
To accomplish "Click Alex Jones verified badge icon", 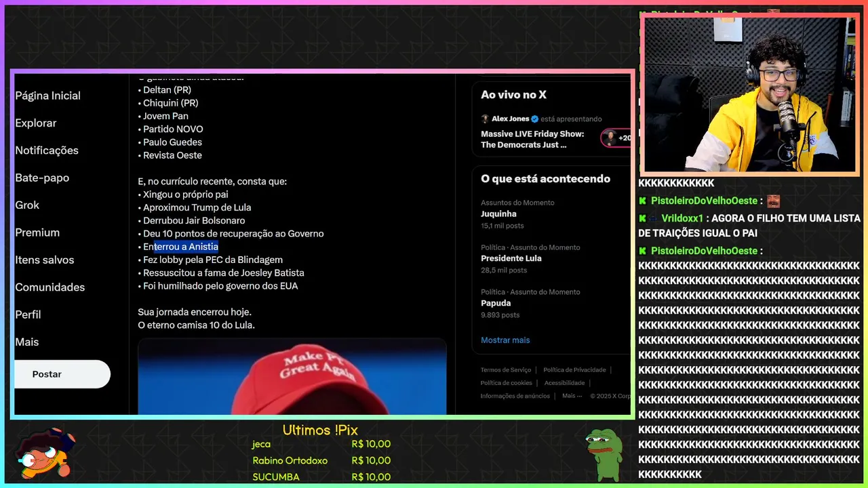I will pos(534,119).
